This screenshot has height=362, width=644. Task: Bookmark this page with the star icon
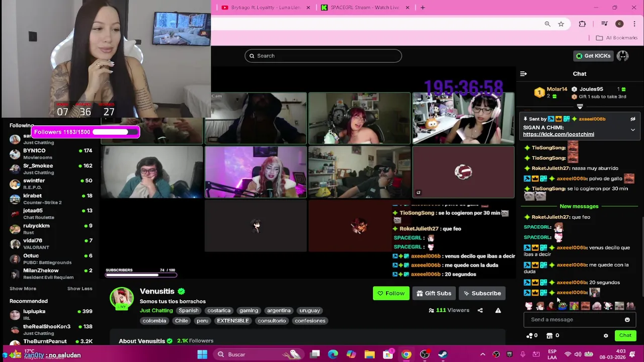point(561,24)
